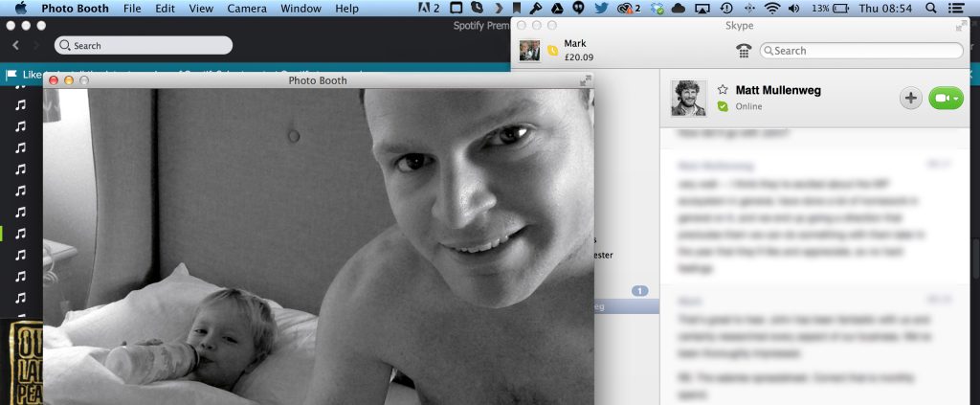Open the Apple menu

[x=20, y=8]
